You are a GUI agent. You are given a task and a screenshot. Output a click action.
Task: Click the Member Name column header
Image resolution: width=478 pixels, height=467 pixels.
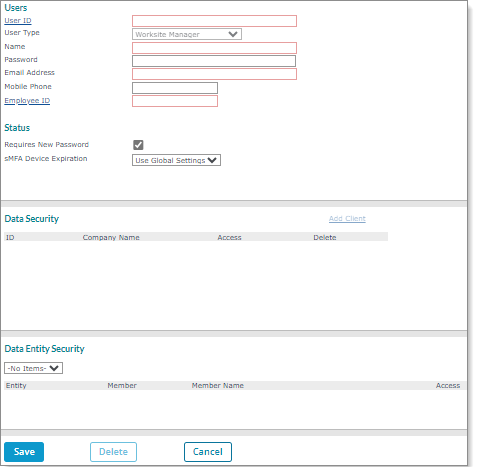(218, 386)
